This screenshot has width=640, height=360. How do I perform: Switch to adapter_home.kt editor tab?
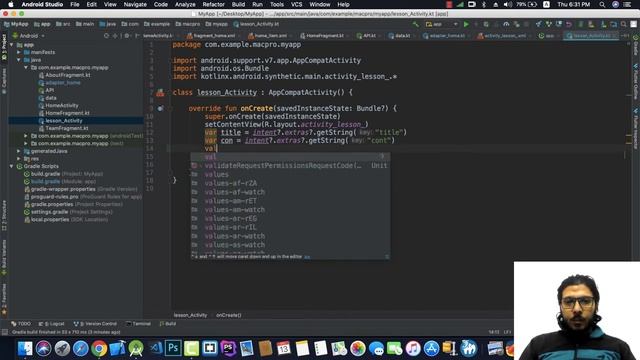pyautogui.click(x=445, y=36)
